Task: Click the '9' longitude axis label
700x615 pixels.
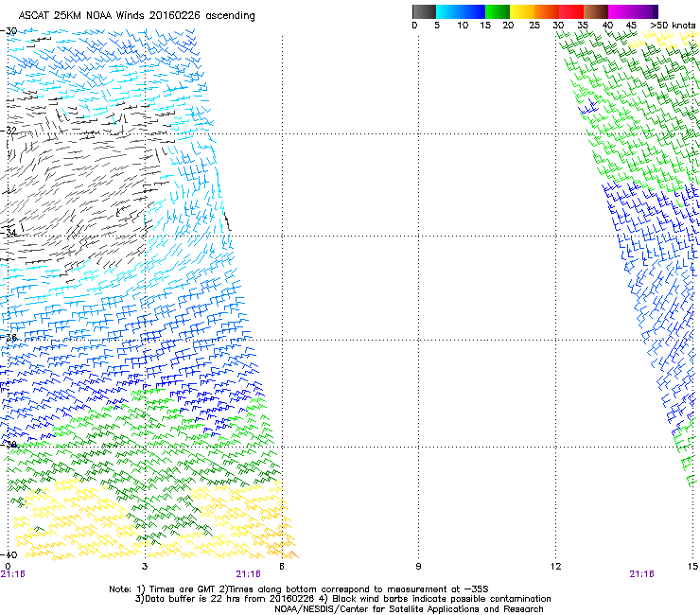Action: pyautogui.click(x=418, y=567)
